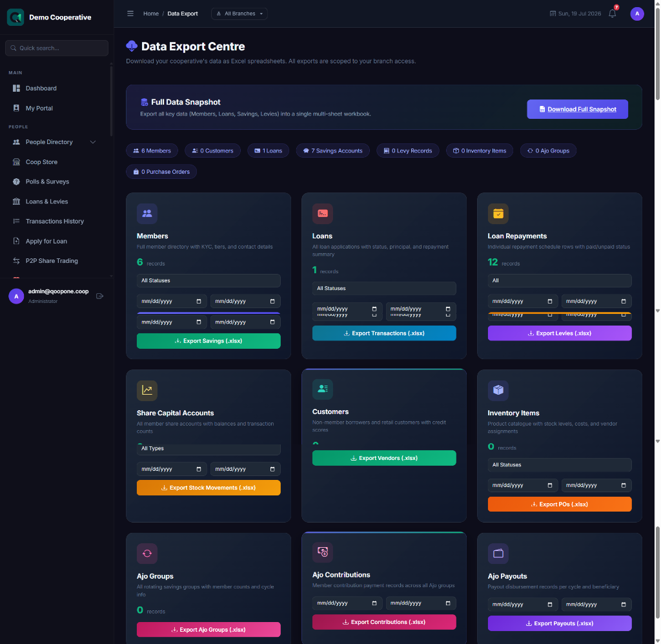Click the Members card icon
The width and height of the screenshot is (661, 644).
(x=147, y=214)
